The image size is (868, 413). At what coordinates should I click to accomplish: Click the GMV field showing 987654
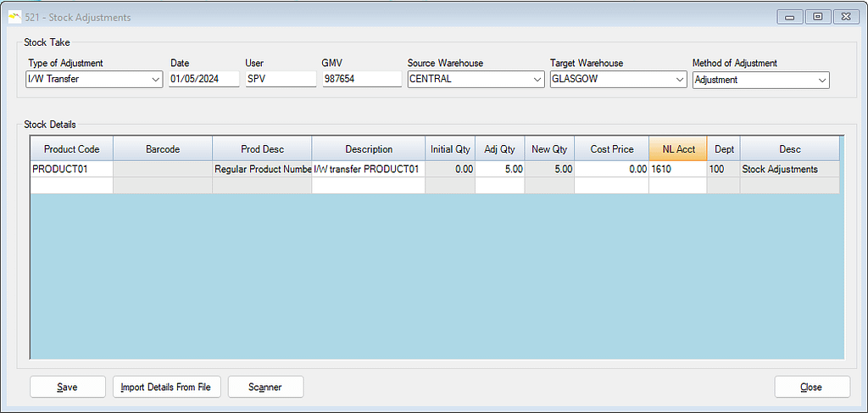pyautogui.click(x=361, y=80)
